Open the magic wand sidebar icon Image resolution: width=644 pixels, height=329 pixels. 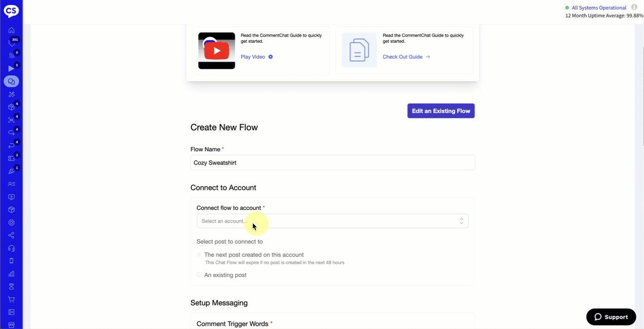click(x=11, y=94)
